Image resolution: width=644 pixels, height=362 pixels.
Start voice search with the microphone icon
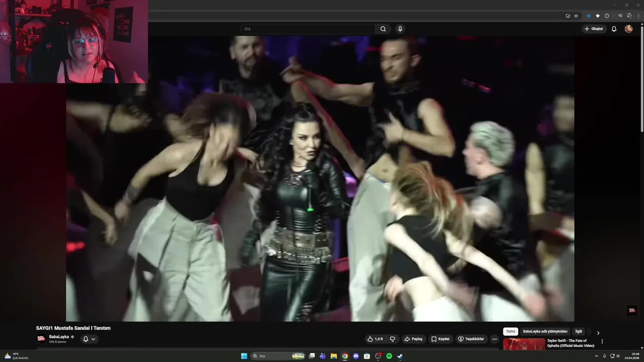pyautogui.click(x=400, y=29)
